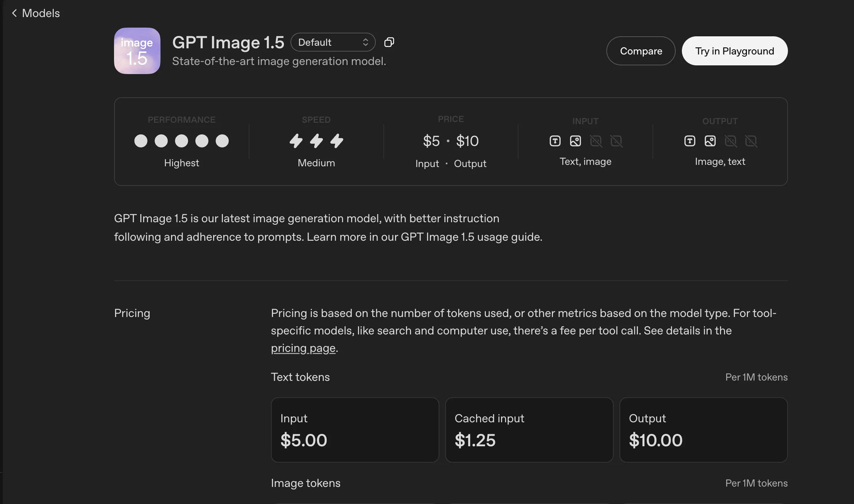854x504 pixels.
Task: Click the GPT Image 1.5 logo thumbnail
Action: (137, 51)
